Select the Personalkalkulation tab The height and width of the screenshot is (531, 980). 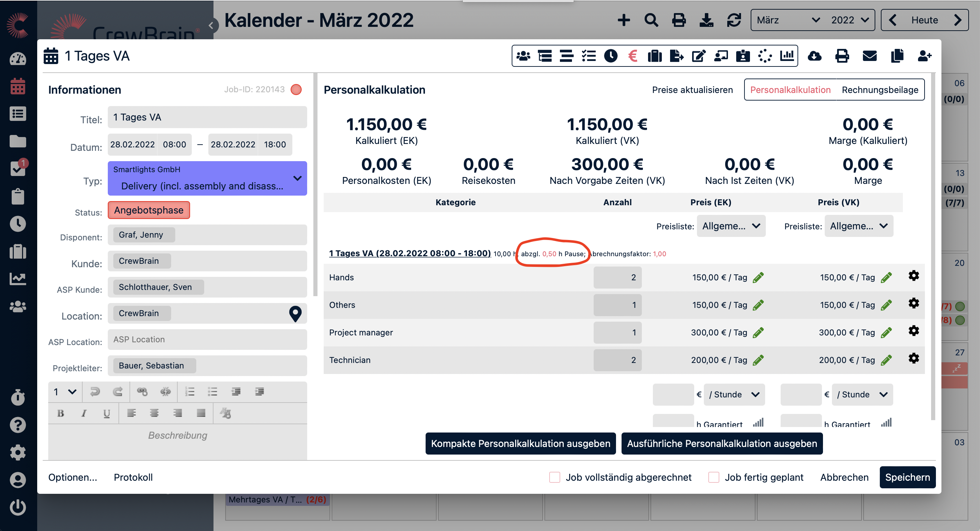(790, 90)
